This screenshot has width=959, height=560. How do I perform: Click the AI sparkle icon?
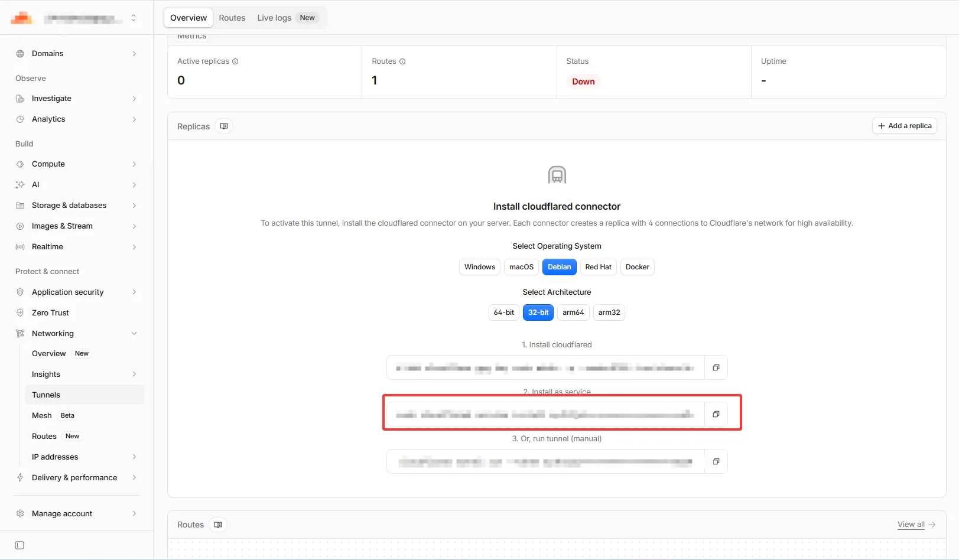point(20,185)
